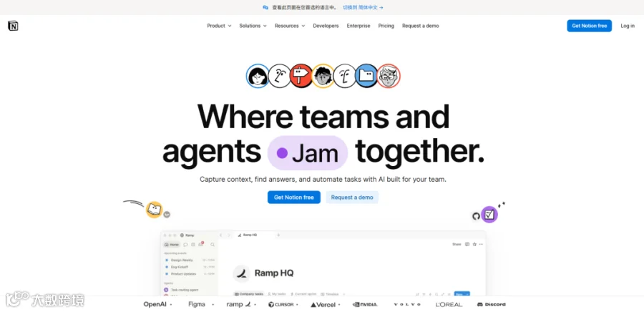Click the forward arrow in Ramp preview
644x312 pixels.
tap(229, 235)
